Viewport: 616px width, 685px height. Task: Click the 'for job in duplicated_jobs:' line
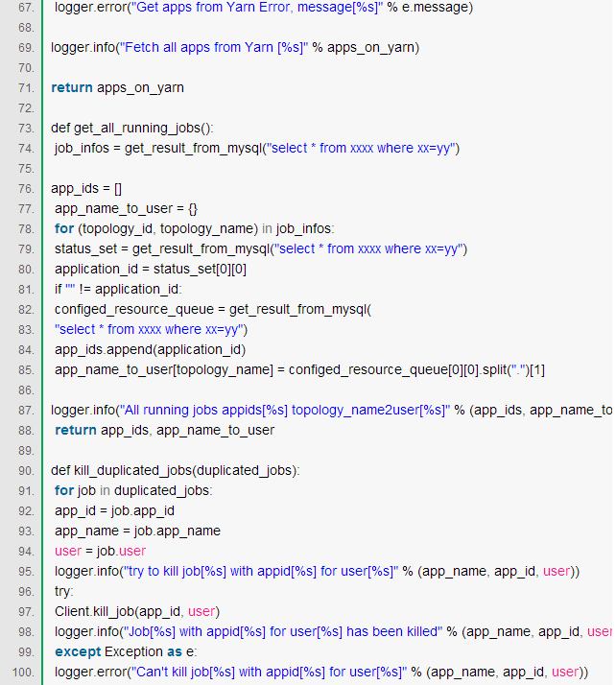click(133, 490)
